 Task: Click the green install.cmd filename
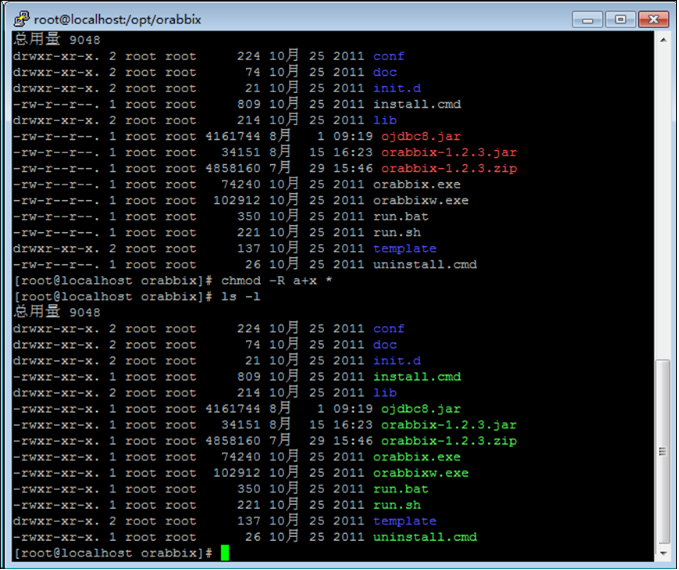(x=417, y=377)
